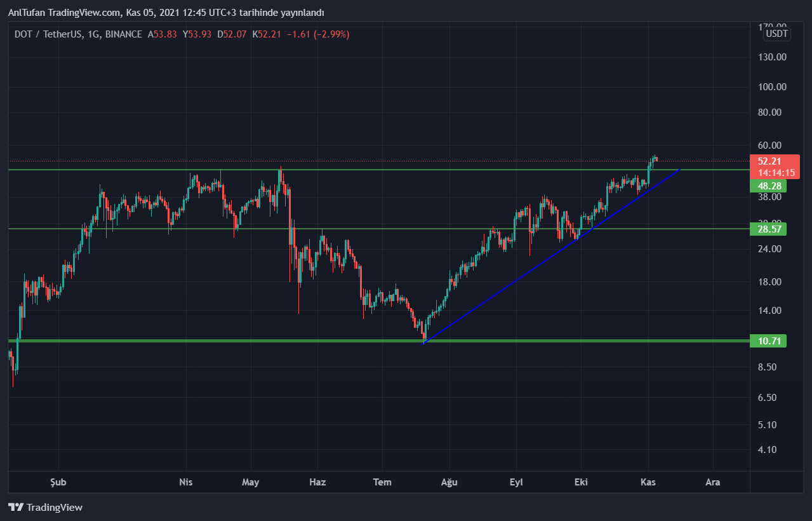Click the 14:14:15 bar countdown timer
Viewport: 812px width, 521px height.
768,173
